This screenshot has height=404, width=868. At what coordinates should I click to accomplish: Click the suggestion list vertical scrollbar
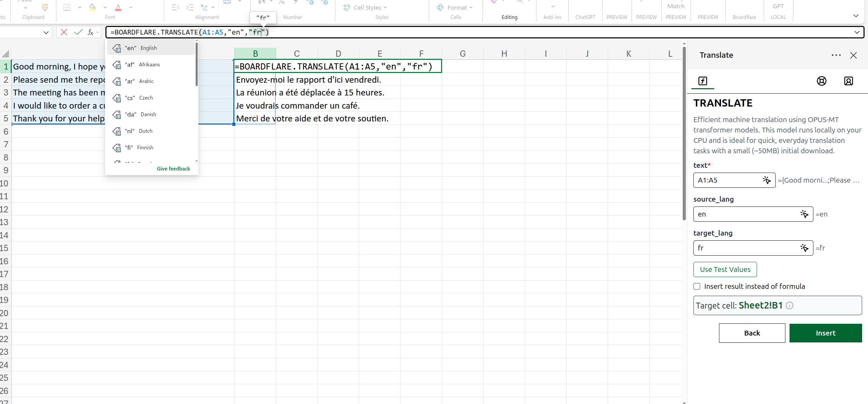(x=197, y=64)
